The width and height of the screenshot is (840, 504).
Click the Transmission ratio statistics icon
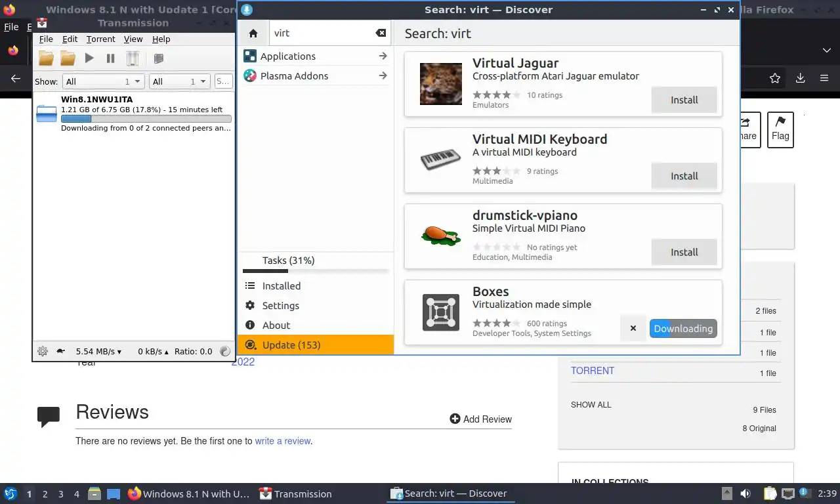point(225,351)
